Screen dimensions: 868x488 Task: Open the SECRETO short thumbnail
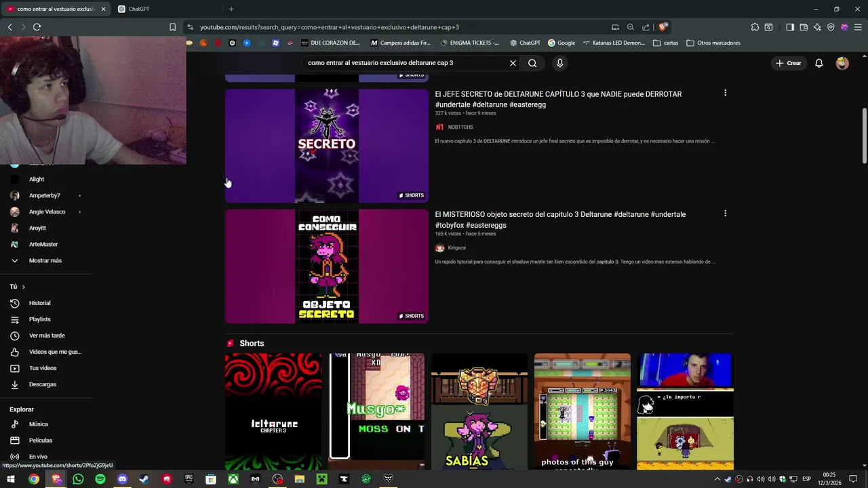[327, 146]
